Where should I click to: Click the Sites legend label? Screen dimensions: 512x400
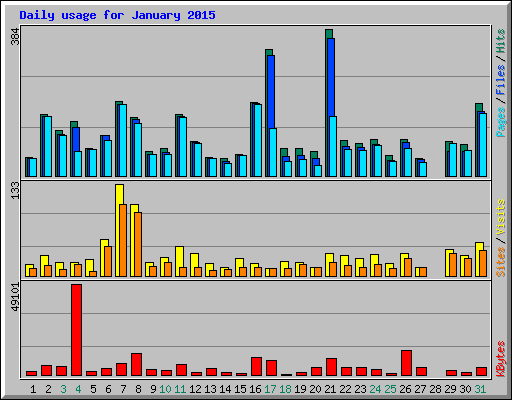pyautogui.click(x=501, y=262)
